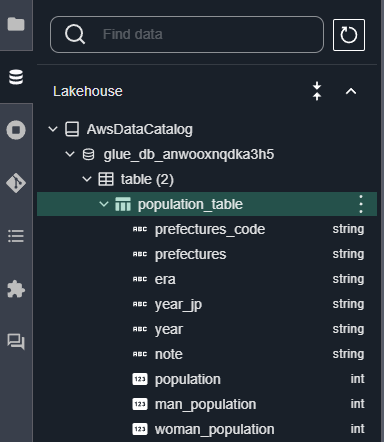
Task: Open the Git sidebar icon
Action: click(x=16, y=183)
